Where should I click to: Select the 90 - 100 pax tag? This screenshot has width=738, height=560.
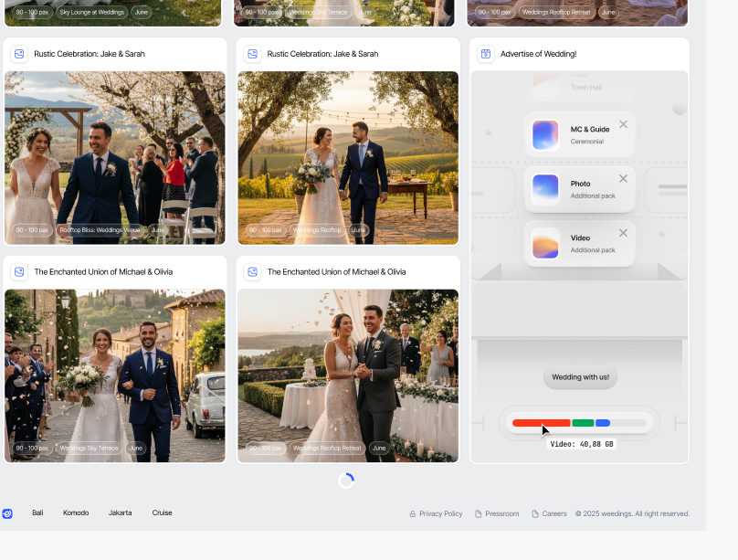pos(31,230)
